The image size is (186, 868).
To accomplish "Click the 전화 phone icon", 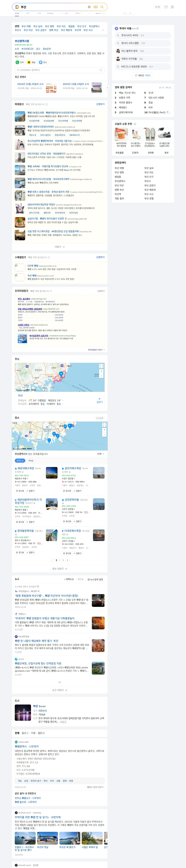I will coord(17,62).
